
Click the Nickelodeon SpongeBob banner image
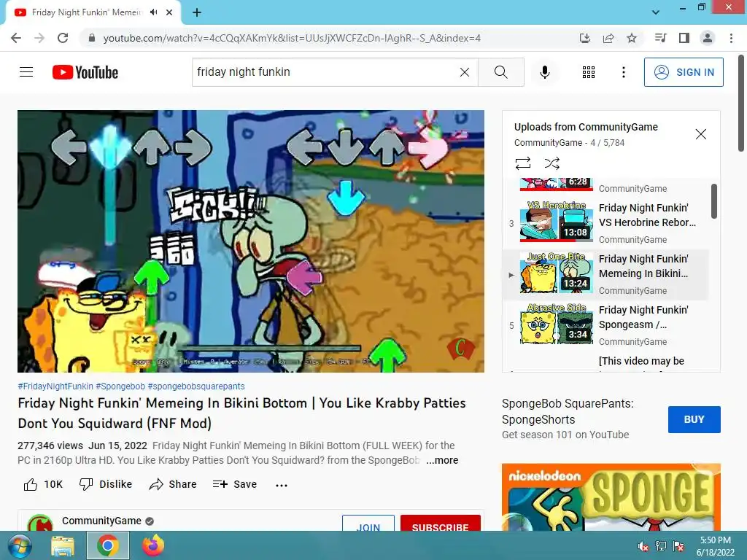(x=611, y=497)
